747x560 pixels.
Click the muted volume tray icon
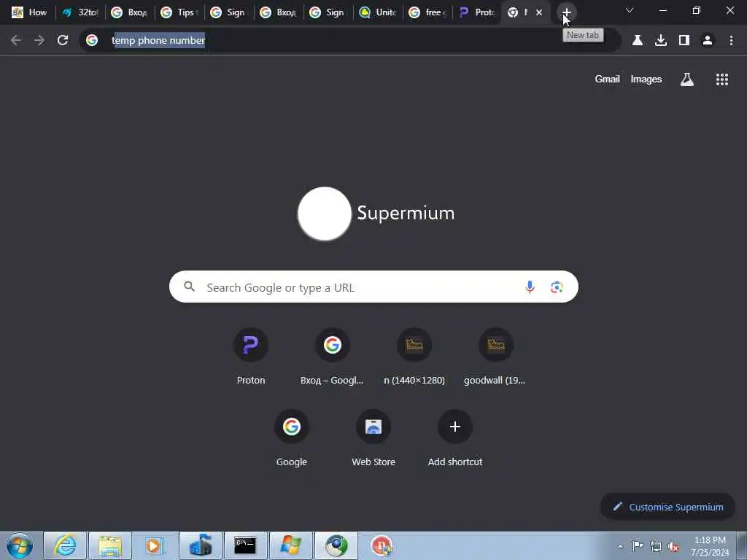click(673, 546)
